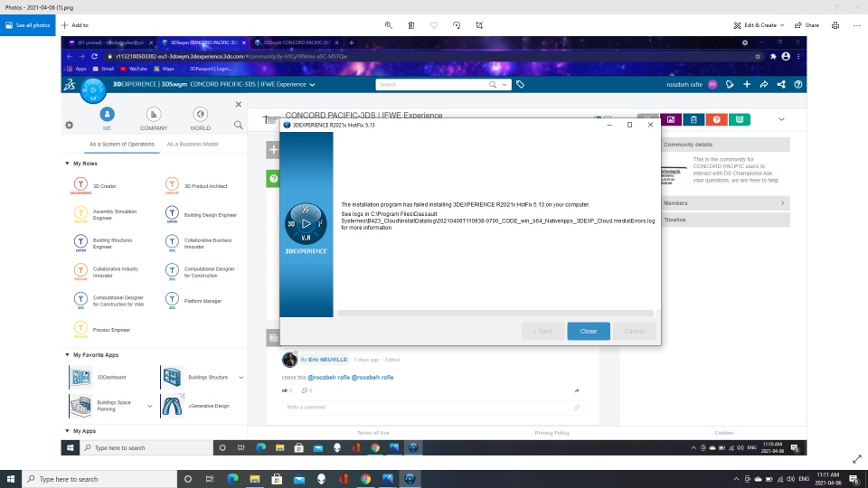Viewport: 868px width, 488px height.
Task: Select As a System of Operations tab
Action: click(x=122, y=144)
